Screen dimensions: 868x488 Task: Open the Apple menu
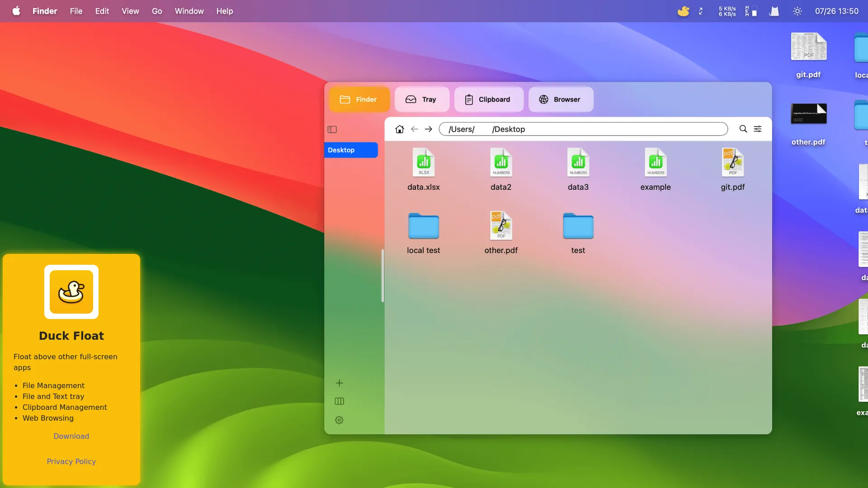click(16, 11)
